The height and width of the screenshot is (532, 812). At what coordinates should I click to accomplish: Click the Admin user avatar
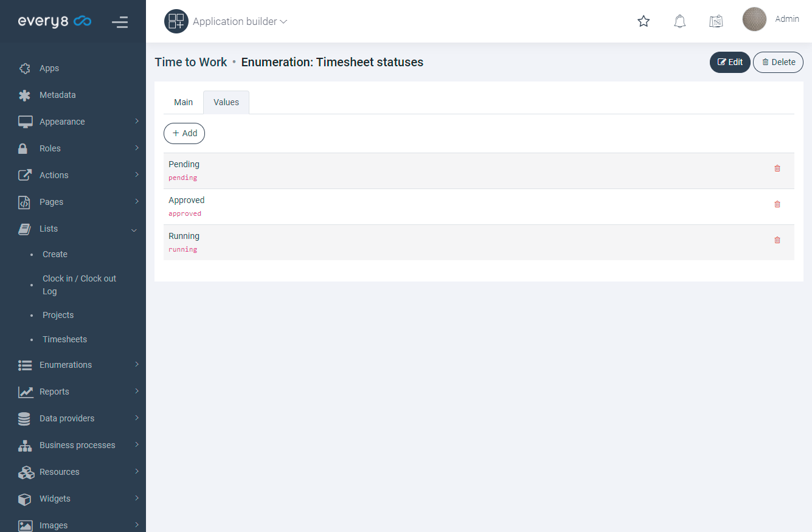point(754,19)
